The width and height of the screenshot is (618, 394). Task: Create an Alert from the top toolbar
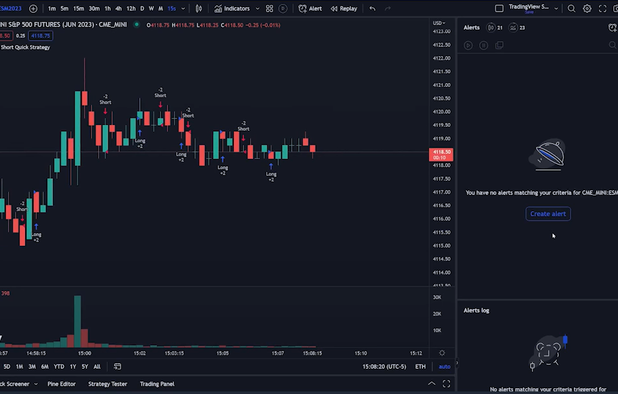(x=310, y=8)
